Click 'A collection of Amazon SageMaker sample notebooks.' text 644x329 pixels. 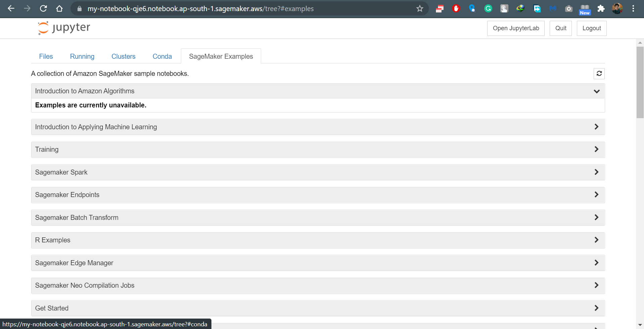(110, 74)
